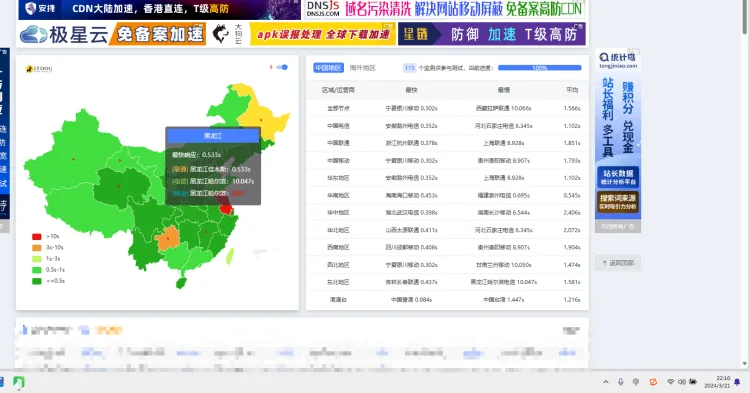Image resolution: width=750 pixels, height=393 pixels.
Task: Open the 极星云 免备案加速 banner
Action: tap(112, 34)
